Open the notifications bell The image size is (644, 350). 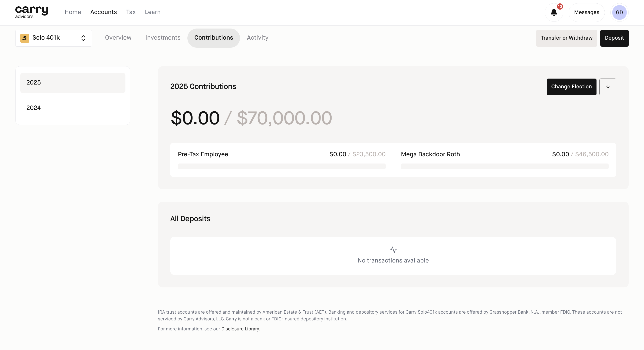point(554,13)
